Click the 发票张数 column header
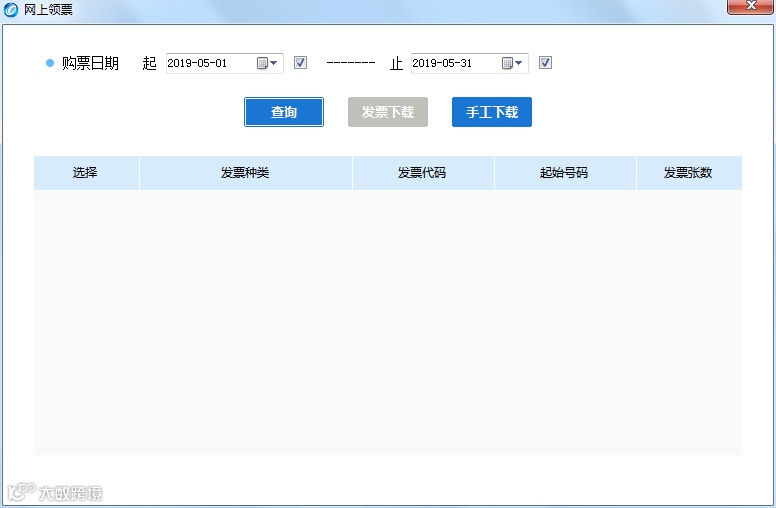Viewport: 776px width, 508px height. [x=689, y=173]
